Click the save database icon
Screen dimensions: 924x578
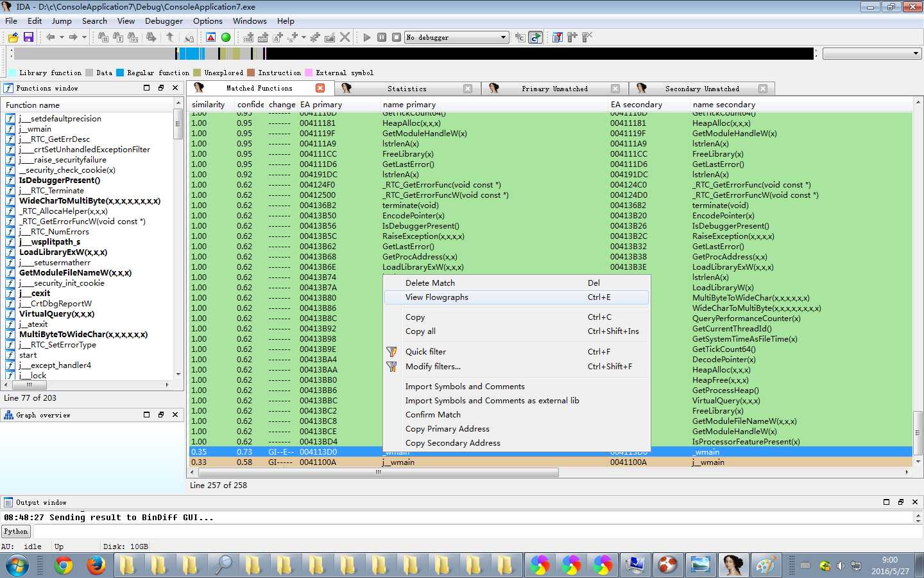(28, 37)
